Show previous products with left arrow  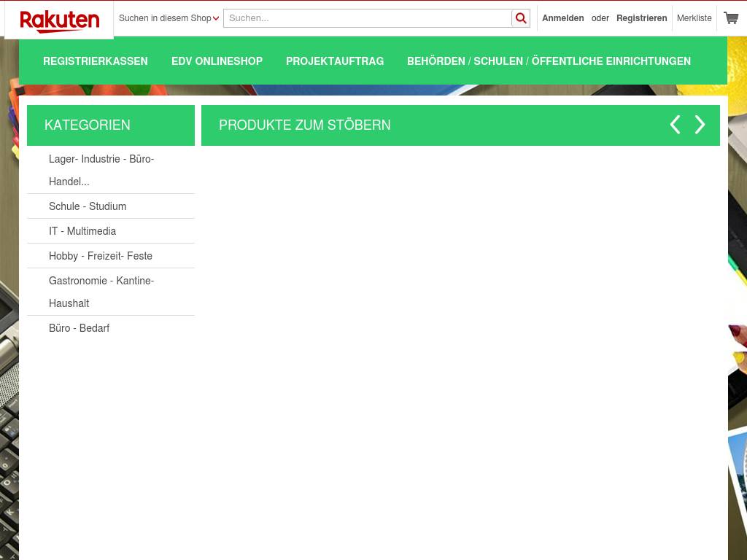[x=676, y=125]
